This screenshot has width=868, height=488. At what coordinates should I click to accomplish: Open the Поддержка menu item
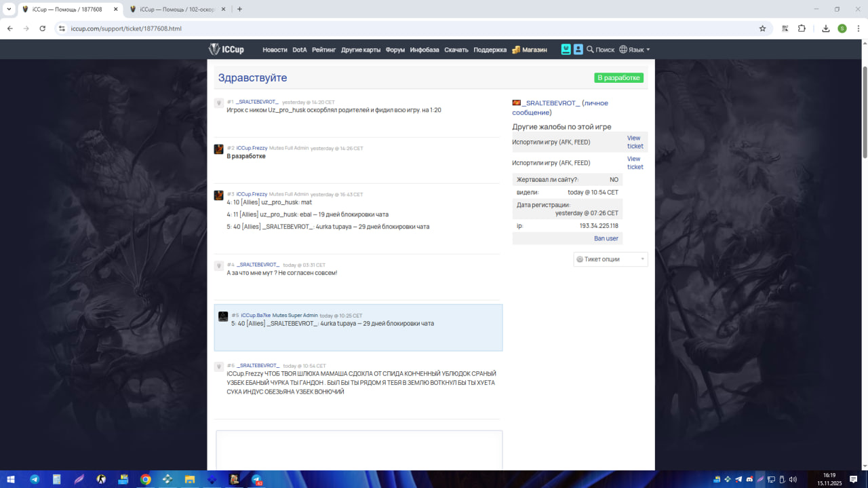(x=490, y=50)
